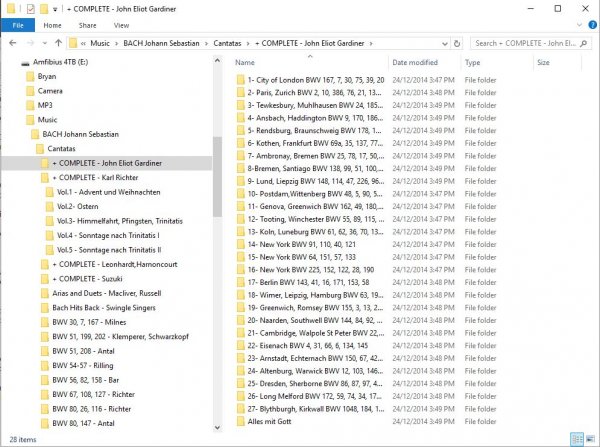Viewport: 600px width, 447px height.
Task: Switch to Details view layout
Action: (576, 439)
